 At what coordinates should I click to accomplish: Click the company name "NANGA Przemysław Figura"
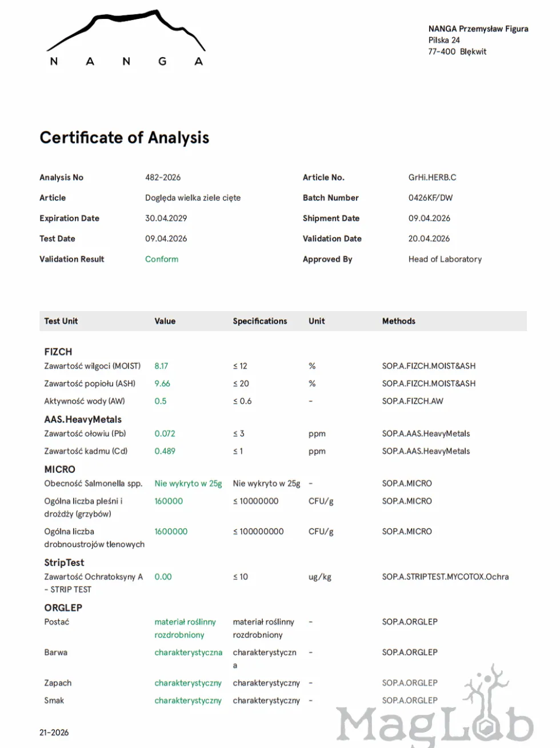[x=478, y=29]
